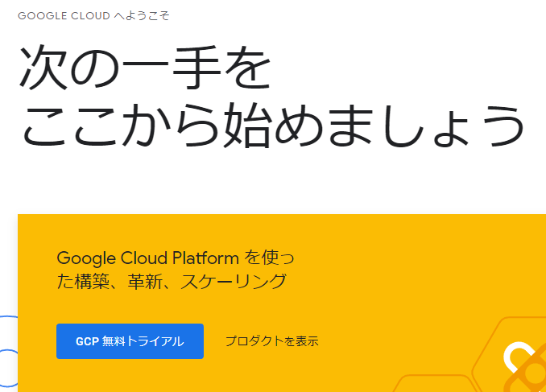The height and width of the screenshot is (392, 546).
Task: Start the GCP 無料トライアル free trial
Action: coord(130,341)
